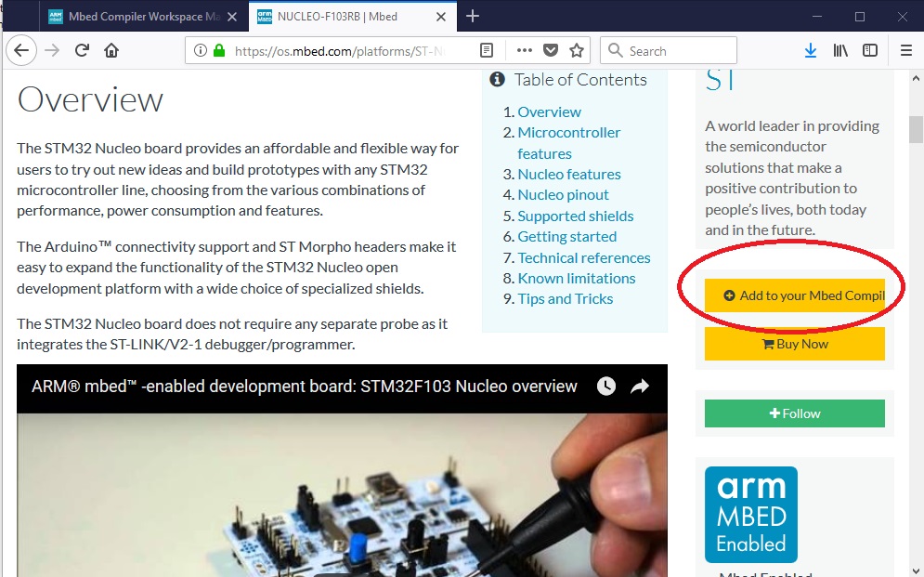
Task: Click the scrollbar down arrow
Action: click(916, 570)
